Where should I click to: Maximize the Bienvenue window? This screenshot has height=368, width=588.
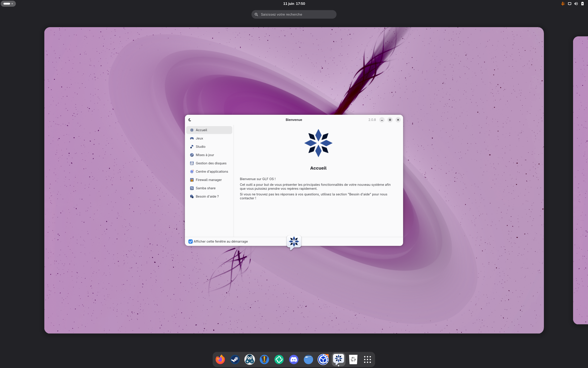(x=390, y=120)
